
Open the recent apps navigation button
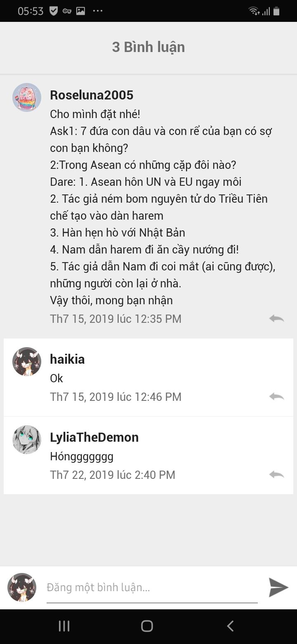click(64, 626)
